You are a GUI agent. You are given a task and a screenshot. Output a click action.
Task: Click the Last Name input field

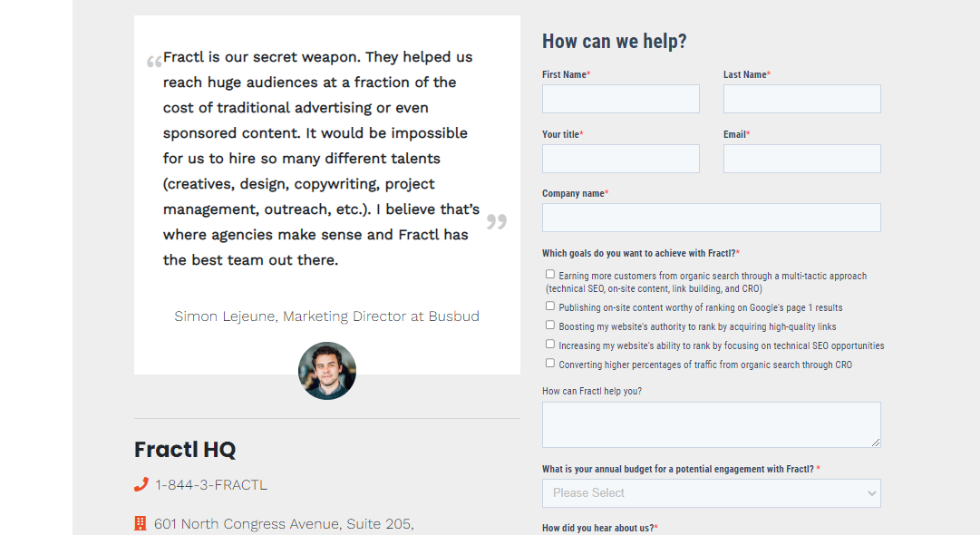[802, 99]
